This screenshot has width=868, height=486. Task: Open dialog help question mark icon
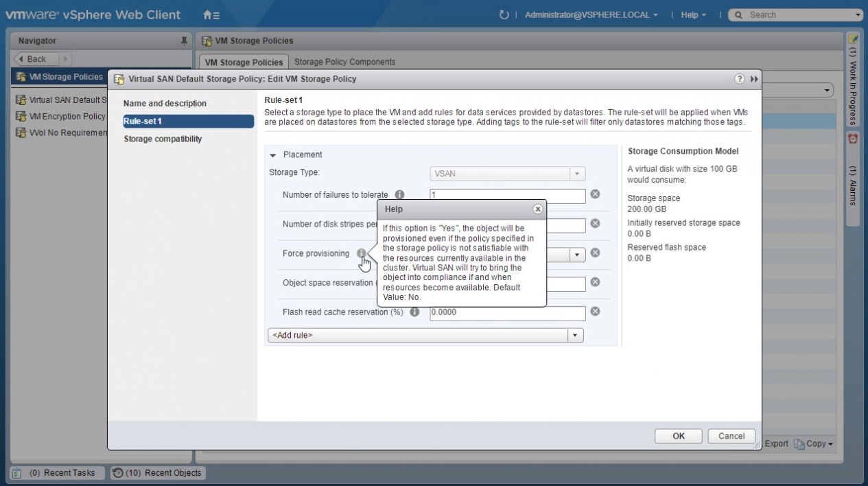[740, 79]
